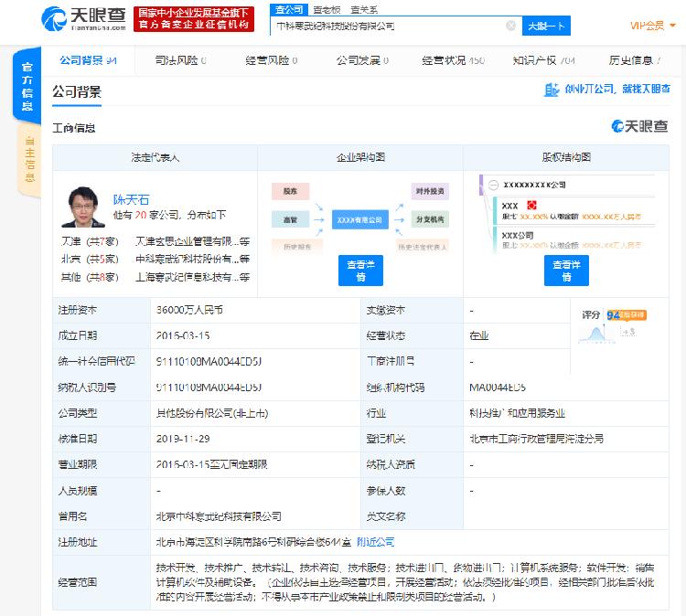Click 天津玄思企业管理有限 company entry
The image size is (686, 616).
click(x=192, y=241)
